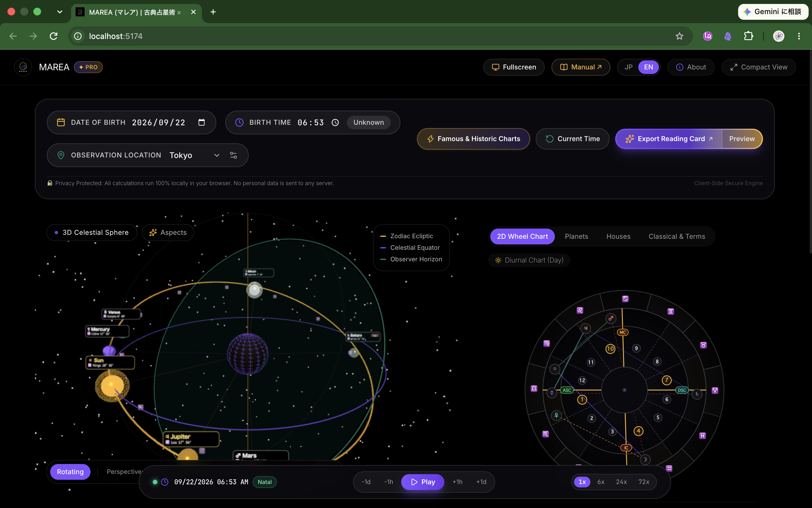812x508 pixels.
Task: Click the Virgo zodiac glyph on wheel
Action: 547,343
